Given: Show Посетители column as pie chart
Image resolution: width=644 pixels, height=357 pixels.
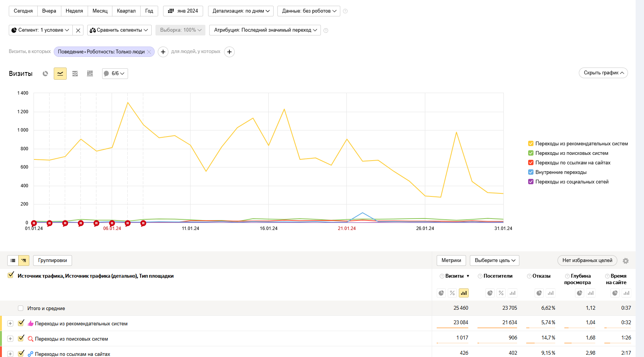Looking at the screenshot, I should [x=490, y=293].
